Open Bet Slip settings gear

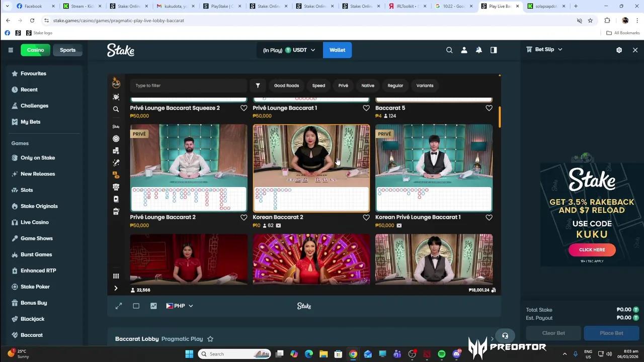point(619,50)
